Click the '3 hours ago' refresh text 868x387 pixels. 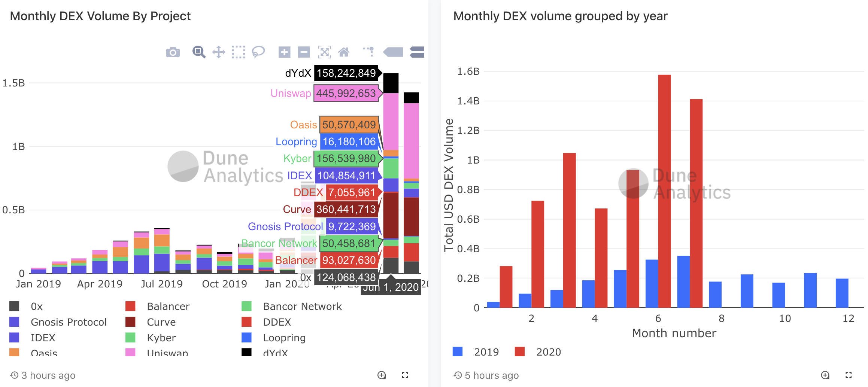click(x=48, y=375)
